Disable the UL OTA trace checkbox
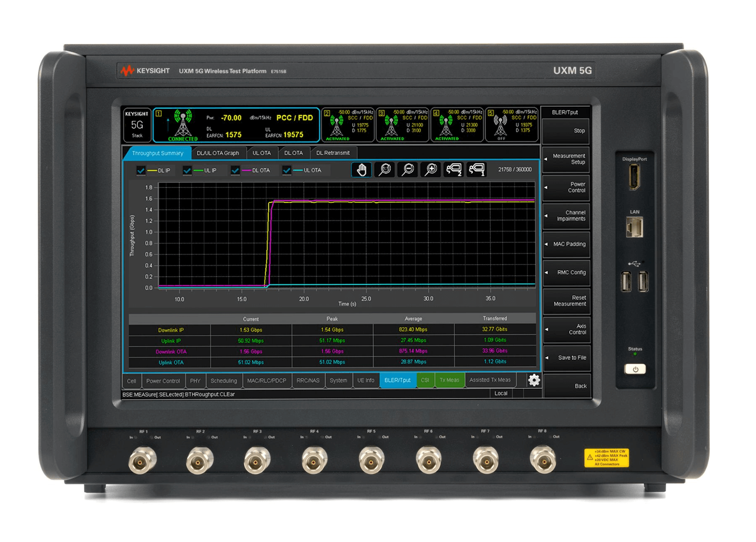The image size is (756, 542). 287,171
